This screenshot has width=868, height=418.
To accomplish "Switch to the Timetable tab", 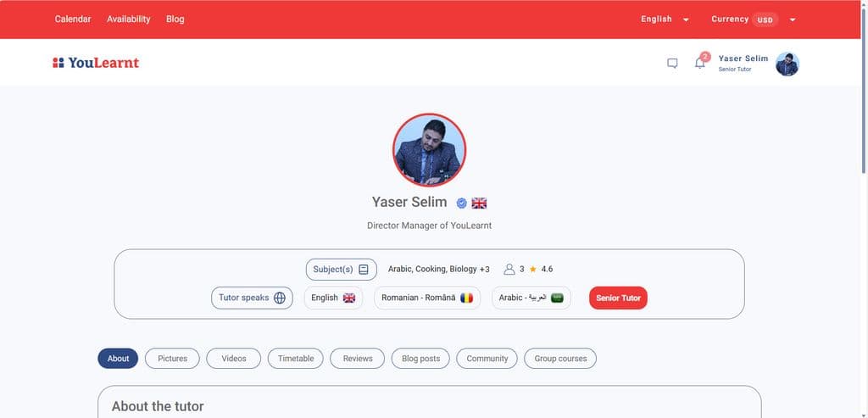I will tap(296, 359).
